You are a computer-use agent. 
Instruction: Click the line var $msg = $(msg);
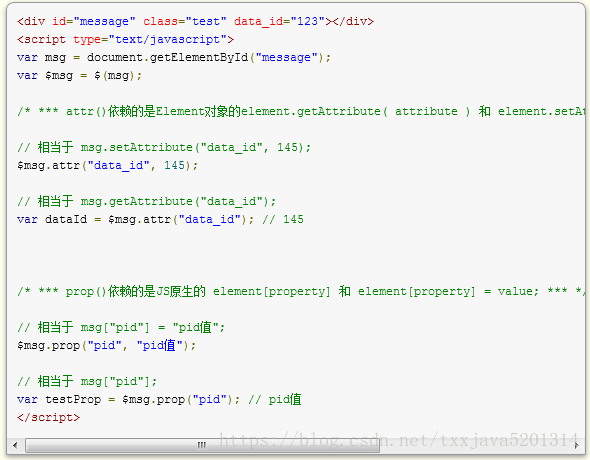79,76
